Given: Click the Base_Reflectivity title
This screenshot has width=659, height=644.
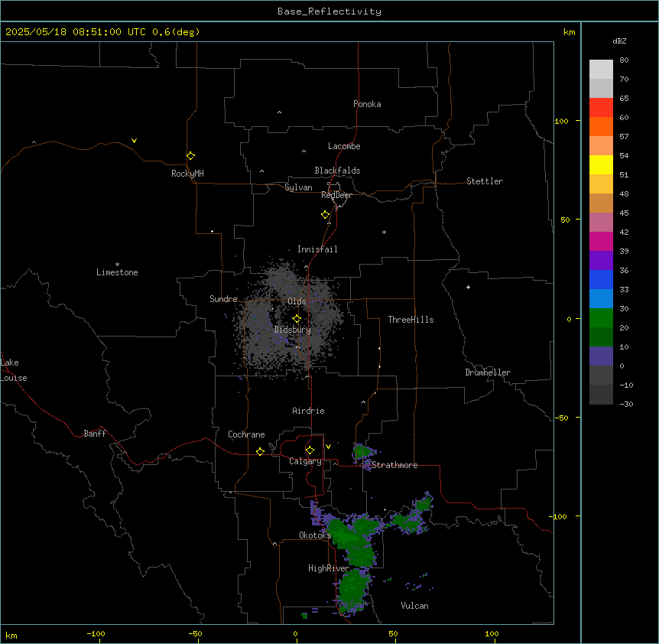Looking at the screenshot, I should click(x=329, y=11).
